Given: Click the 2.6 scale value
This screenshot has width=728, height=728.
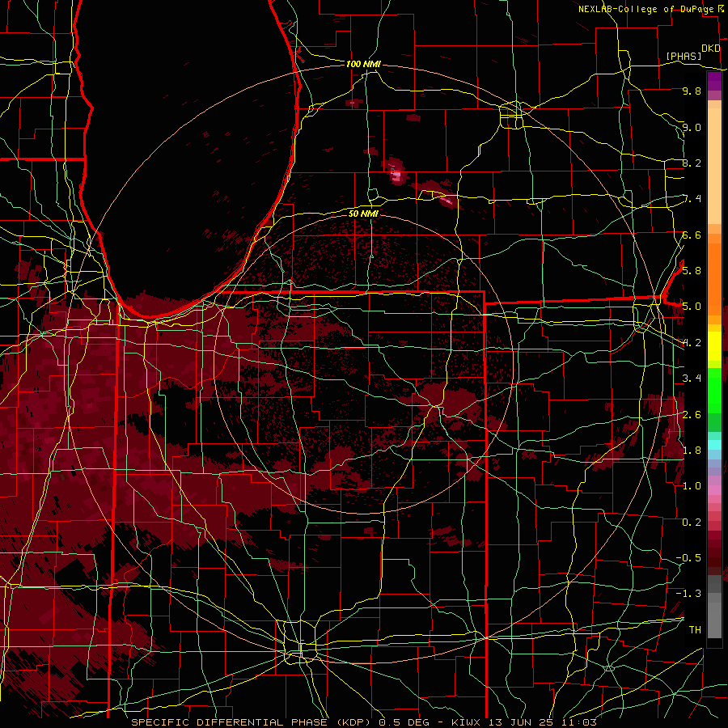Looking at the screenshot, I should pyautogui.click(x=692, y=415).
